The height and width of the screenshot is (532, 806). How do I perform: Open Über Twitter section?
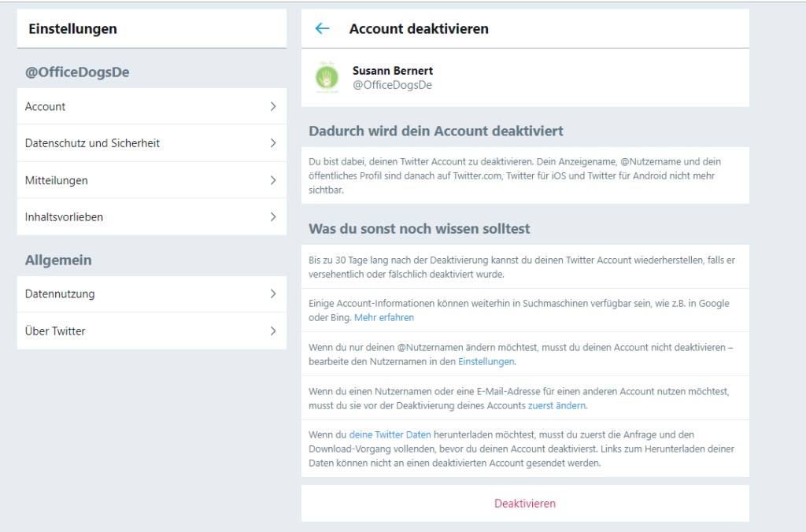[152, 331]
